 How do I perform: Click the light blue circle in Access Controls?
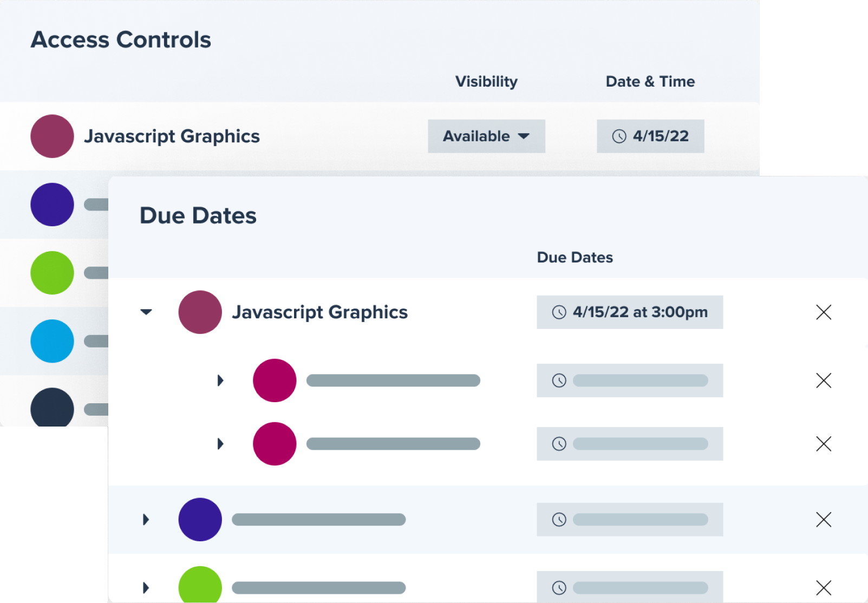[x=52, y=341]
